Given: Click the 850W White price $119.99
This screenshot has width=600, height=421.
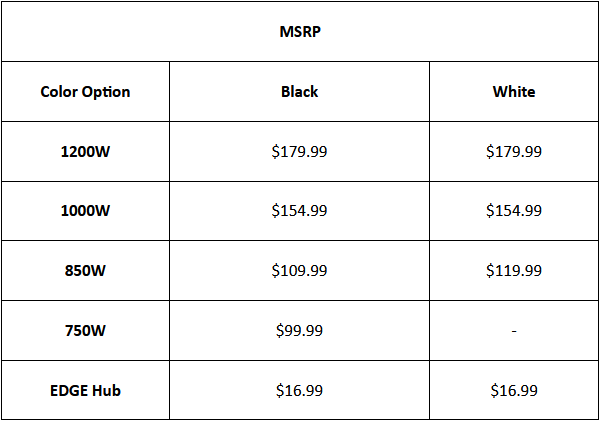Looking at the screenshot, I should [514, 271].
